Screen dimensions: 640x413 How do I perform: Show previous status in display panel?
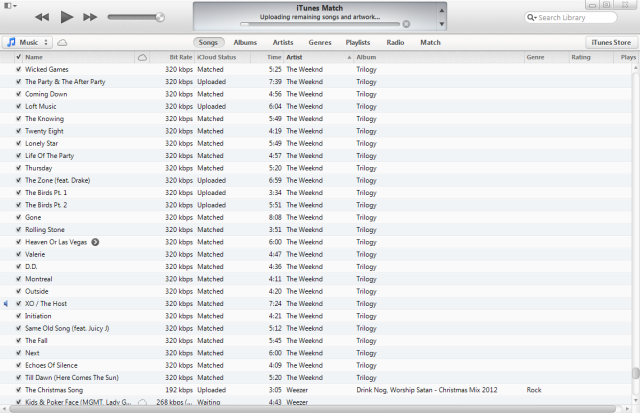coord(442,10)
